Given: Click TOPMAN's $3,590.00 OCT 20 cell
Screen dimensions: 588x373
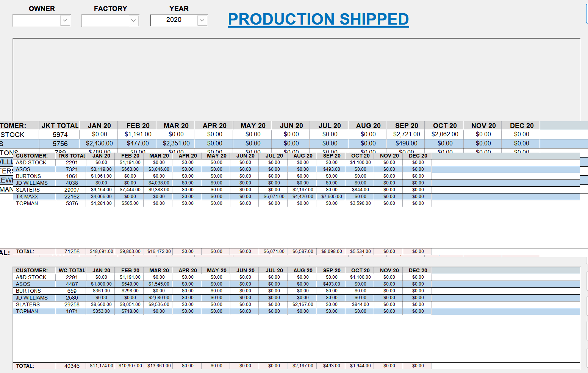Looking at the screenshot, I should pos(360,203).
